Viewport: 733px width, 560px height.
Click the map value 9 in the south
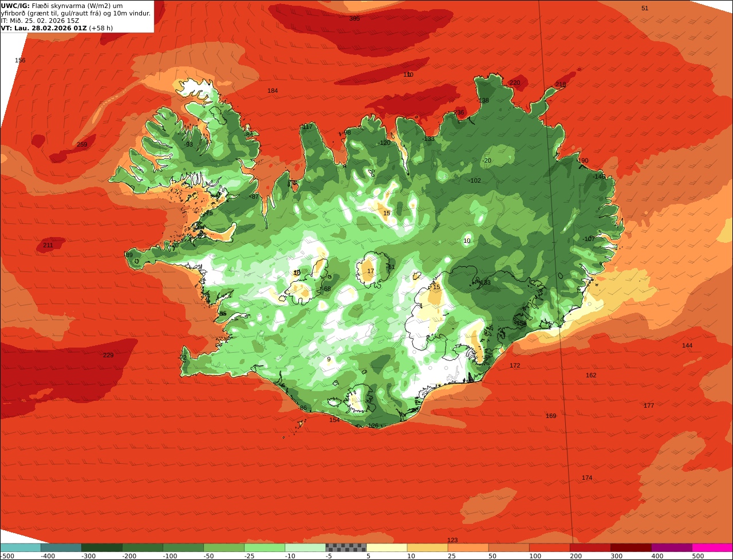pyautogui.click(x=329, y=359)
